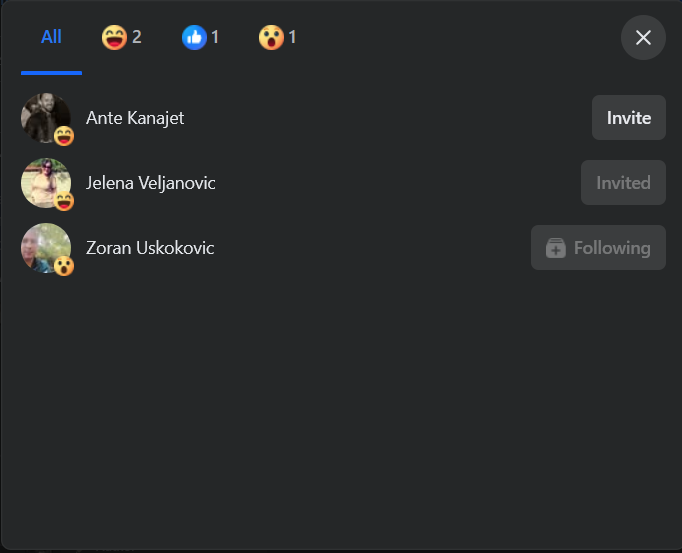682x553 pixels.
Task: Click Haha badge on Ante Kanajet's avatar
Action: coord(64,136)
